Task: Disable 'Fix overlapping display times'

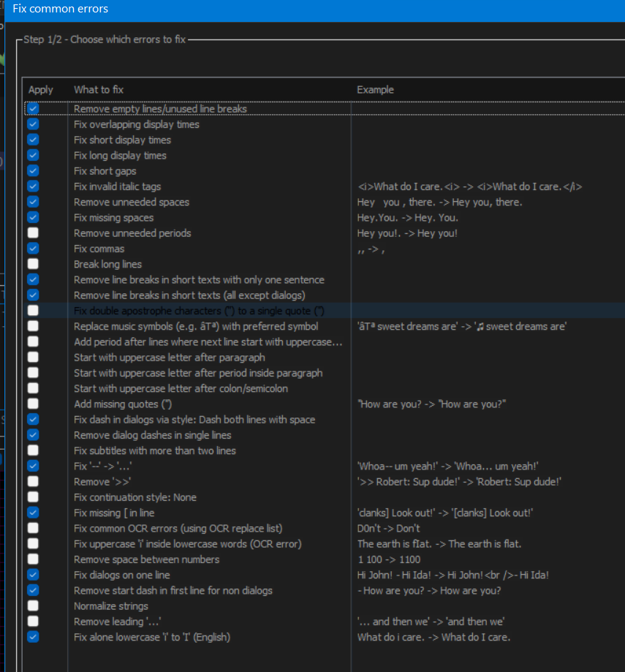Action: [x=32, y=124]
